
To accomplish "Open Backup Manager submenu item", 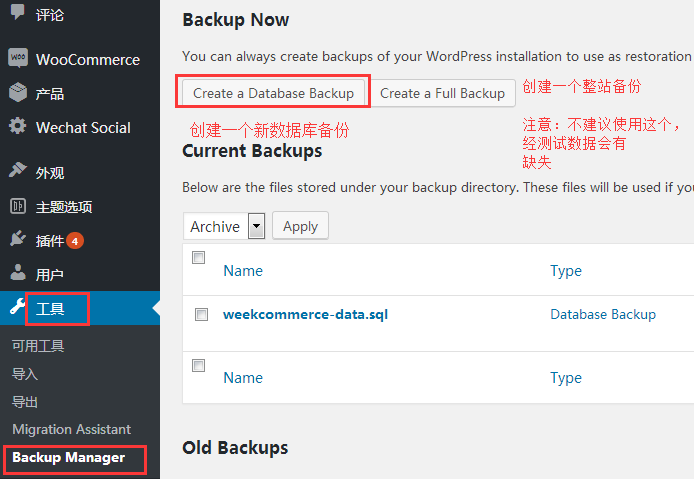I will click(x=69, y=457).
